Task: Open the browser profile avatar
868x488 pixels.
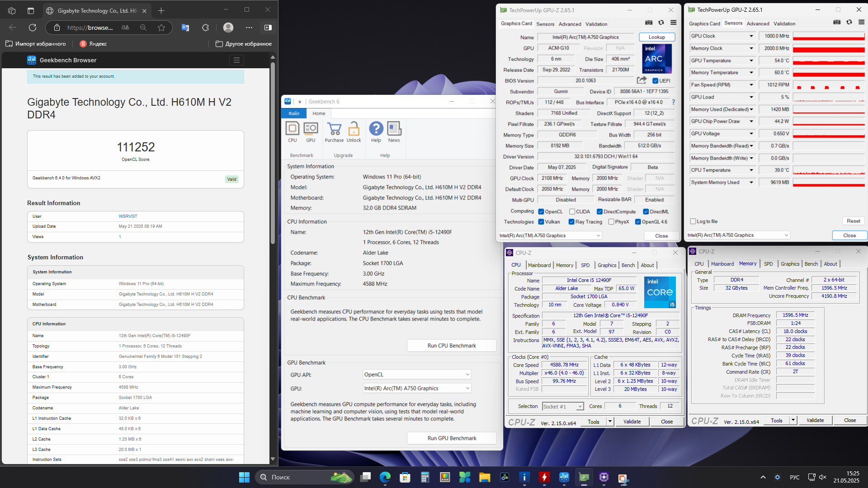Action: (228, 28)
